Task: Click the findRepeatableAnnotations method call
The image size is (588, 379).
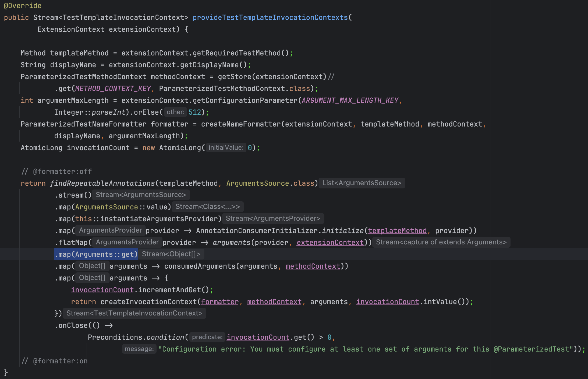Action: pyautogui.click(x=102, y=183)
